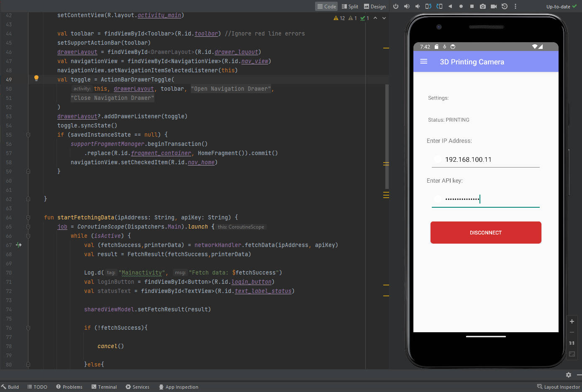Click the activity_main layout reference link
Image resolution: width=582 pixels, height=392 pixels.
(159, 15)
